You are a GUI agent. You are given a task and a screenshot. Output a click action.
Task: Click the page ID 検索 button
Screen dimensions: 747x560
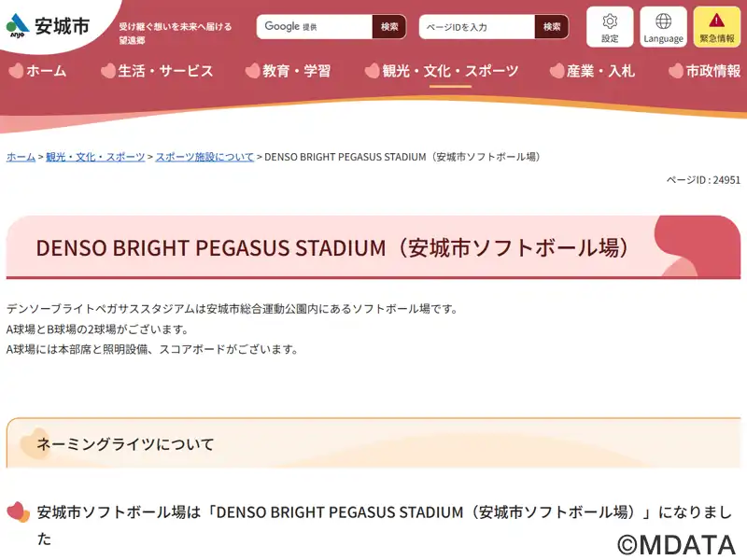click(552, 27)
